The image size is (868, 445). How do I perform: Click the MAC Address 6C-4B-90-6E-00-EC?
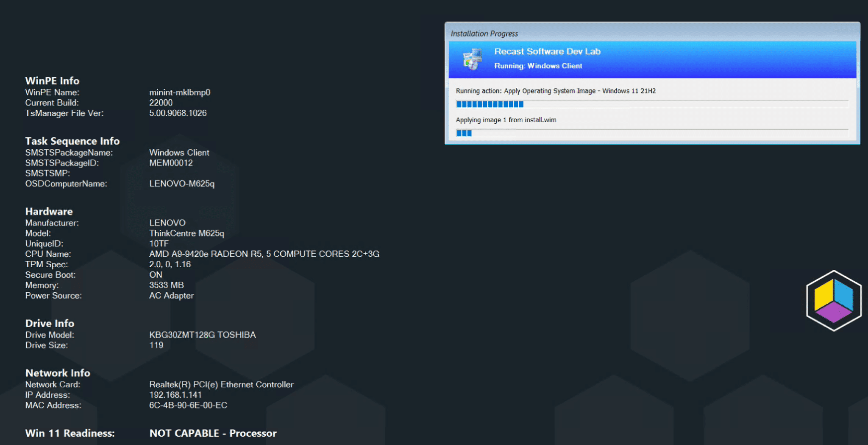[188, 405]
